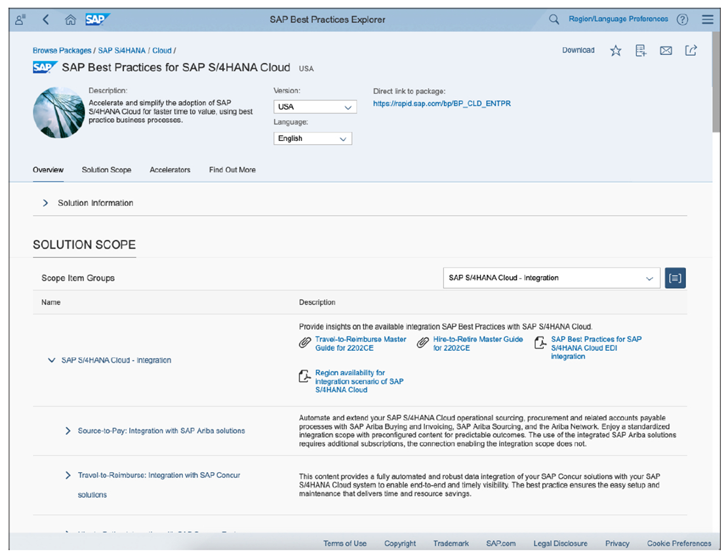Navigate home using the home icon
Image resolution: width=728 pixels, height=560 pixels.
pyautogui.click(x=70, y=19)
